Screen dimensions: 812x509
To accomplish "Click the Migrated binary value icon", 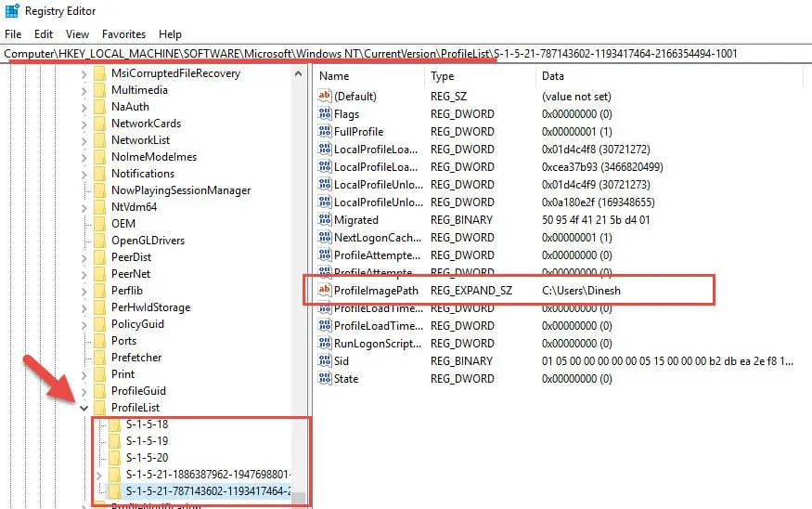I will [325, 219].
